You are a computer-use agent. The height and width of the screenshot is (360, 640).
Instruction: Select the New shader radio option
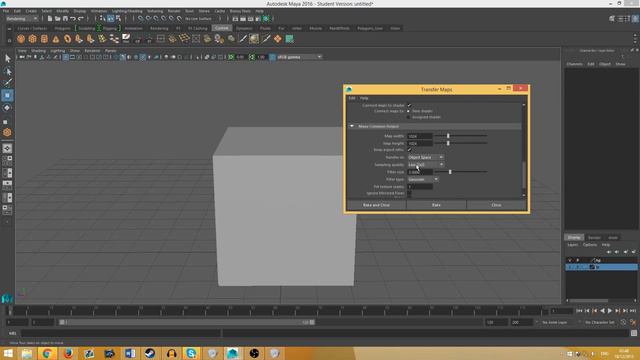(x=409, y=111)
